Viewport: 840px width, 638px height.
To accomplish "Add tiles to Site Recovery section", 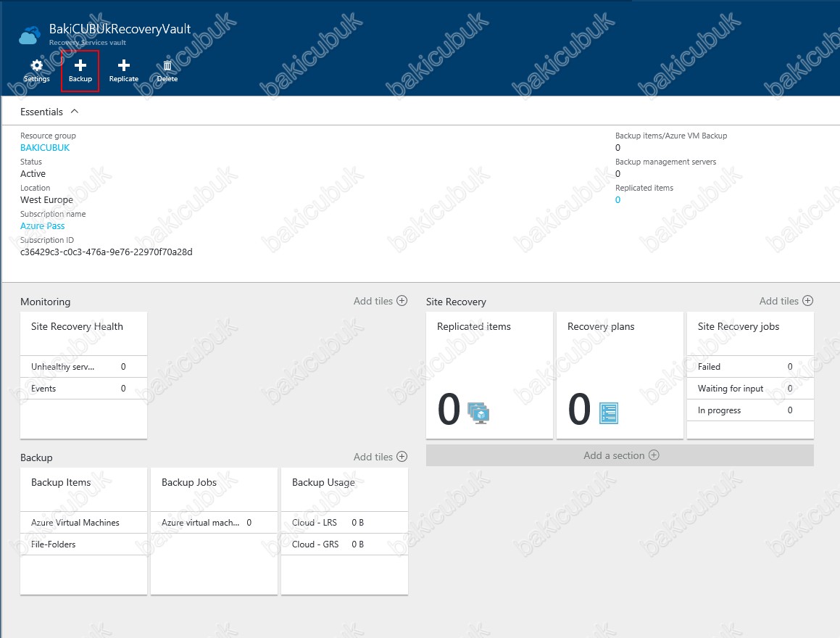I will [x=786, y=301].
